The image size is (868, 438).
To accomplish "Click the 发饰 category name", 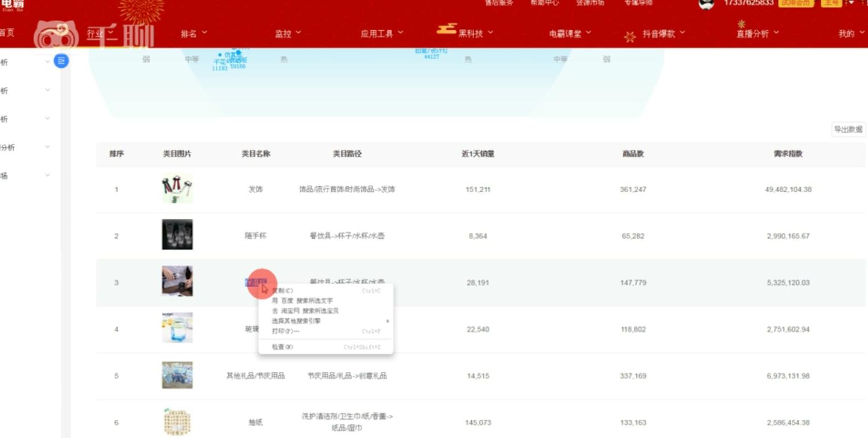I will [x=255, y=189].
